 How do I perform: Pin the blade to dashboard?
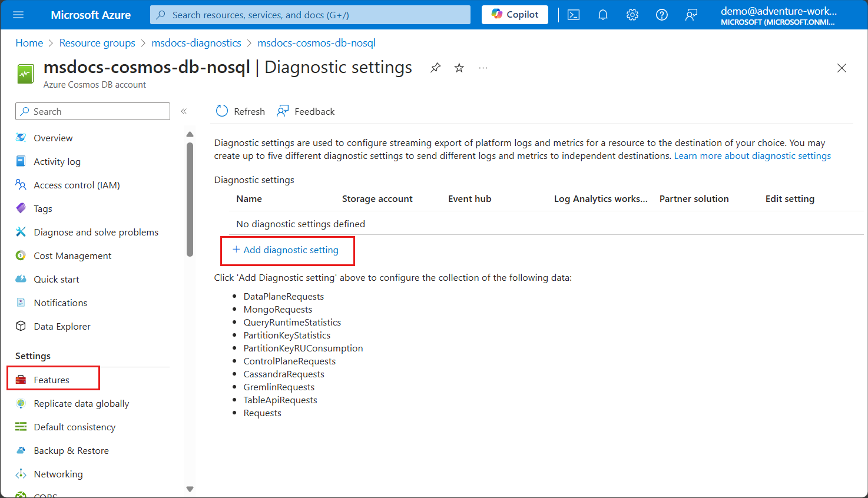pyautogui.click(x=435, y=68)
